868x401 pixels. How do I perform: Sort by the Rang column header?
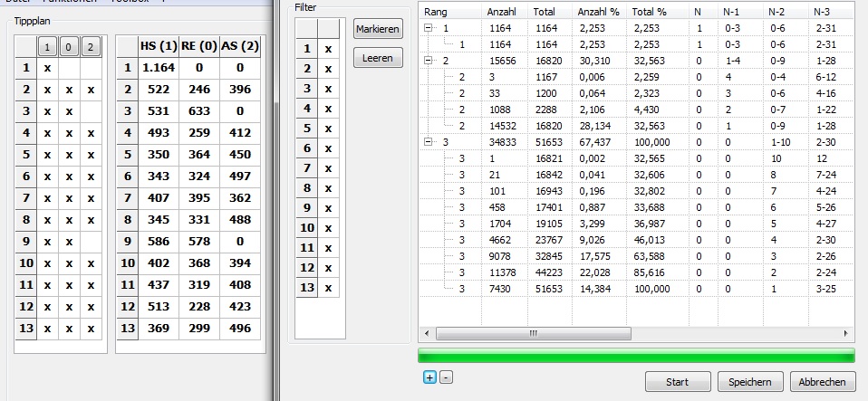(450, 12)
